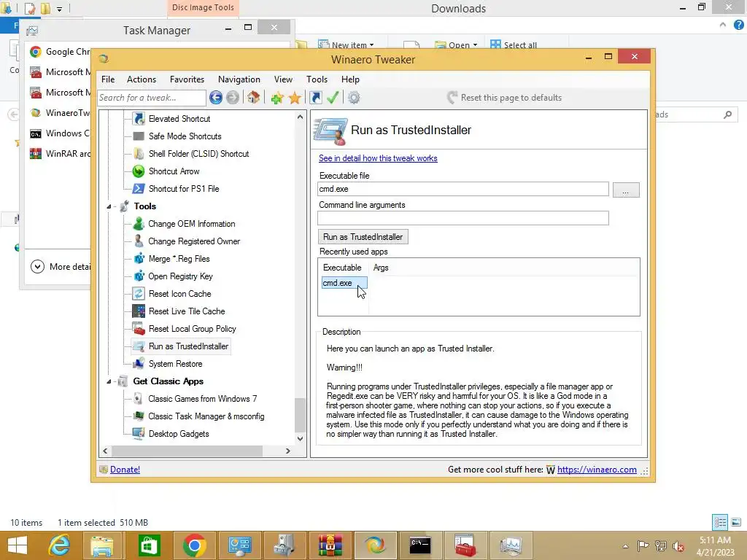Open the File menu

tap(108, 79)
